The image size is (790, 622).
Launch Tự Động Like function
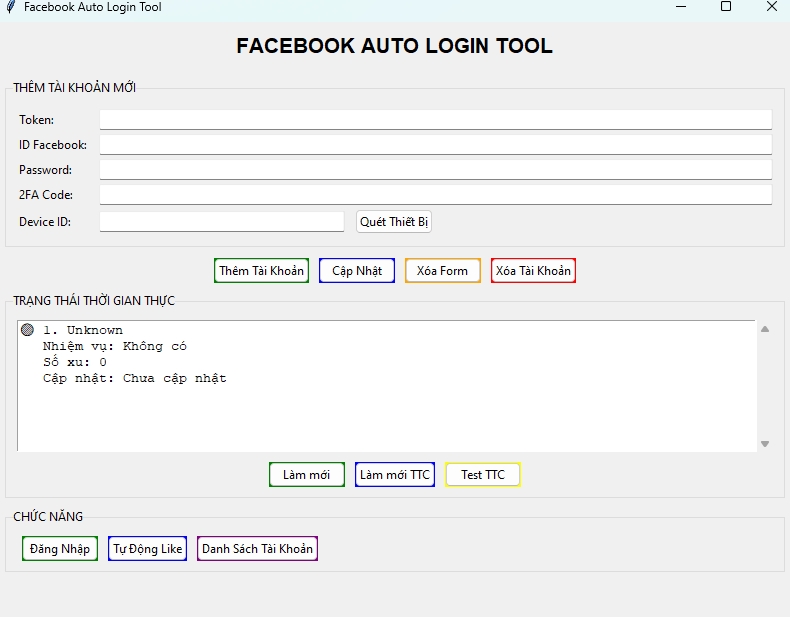click(147, 548)
